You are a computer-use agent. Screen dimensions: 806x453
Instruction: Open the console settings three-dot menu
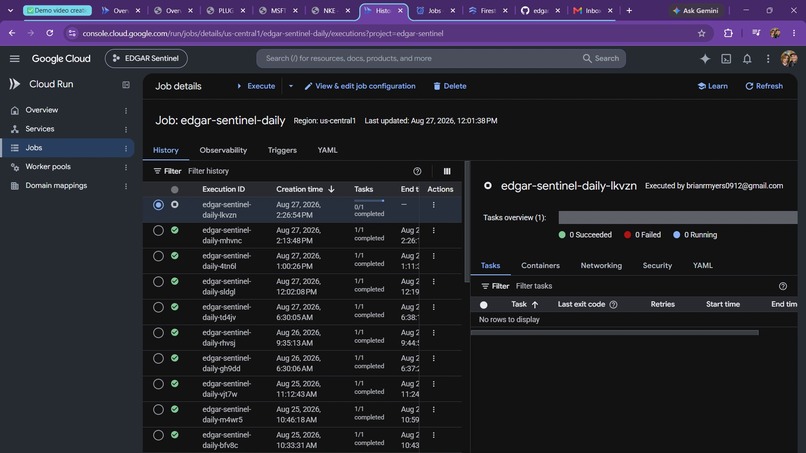768,59
